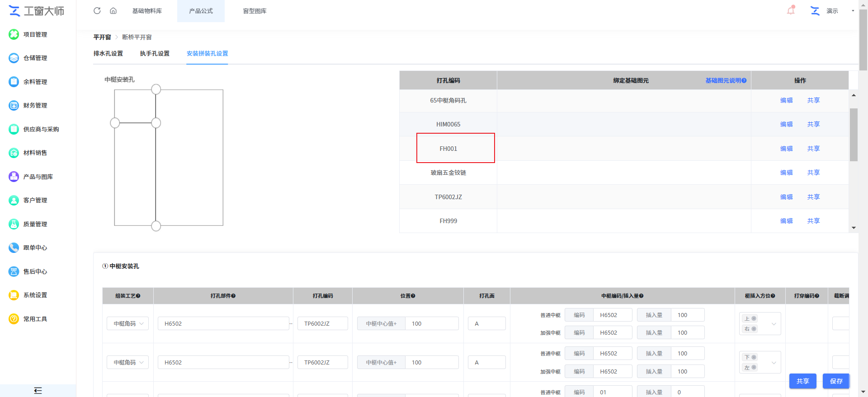Open 项目管理 in the sidebar
Viewport: 868px width, 397px height.
tap(35, 34)
